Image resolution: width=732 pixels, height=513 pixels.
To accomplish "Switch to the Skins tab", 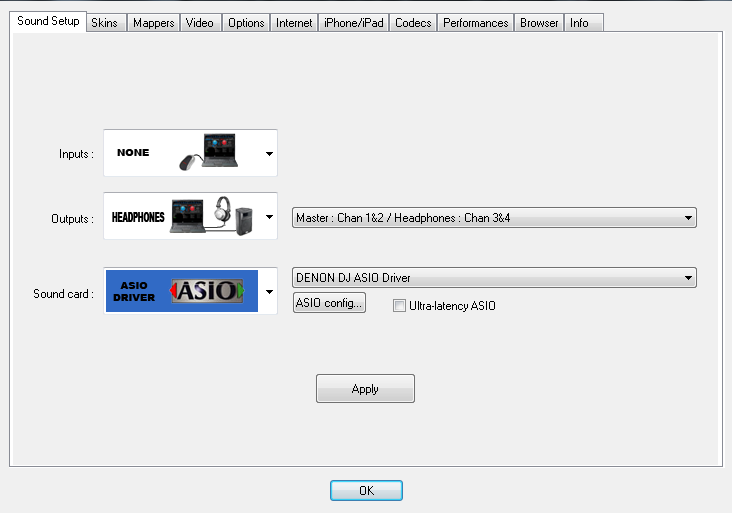I will pyautogui.click(x=106, y=23).
